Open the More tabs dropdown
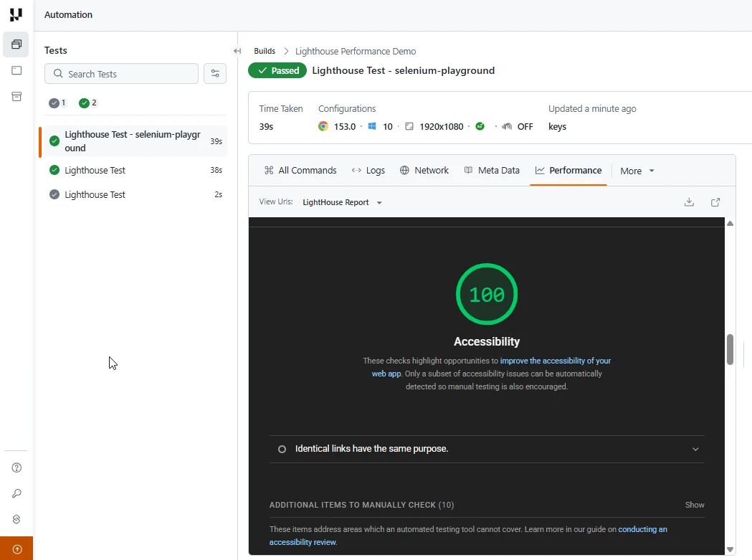 tap(637, 171)
